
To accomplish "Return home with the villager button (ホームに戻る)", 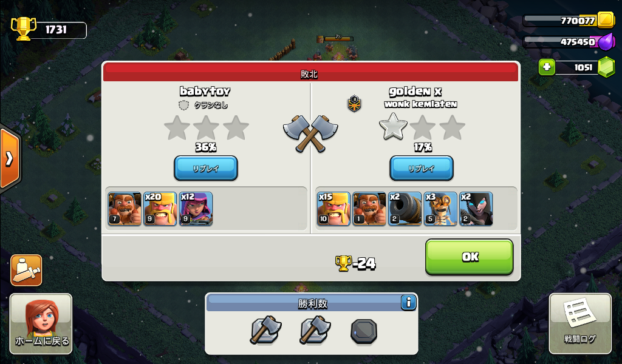I will point(41,323).
